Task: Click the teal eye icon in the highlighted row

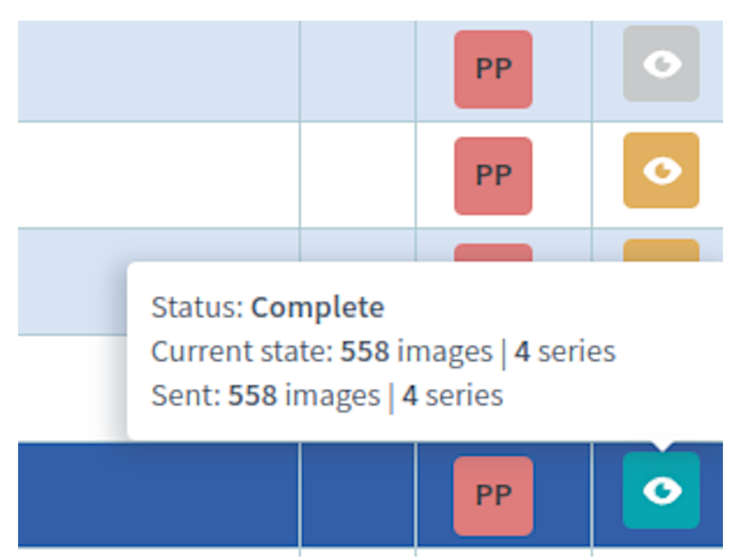Action: (x=661, y=490)
